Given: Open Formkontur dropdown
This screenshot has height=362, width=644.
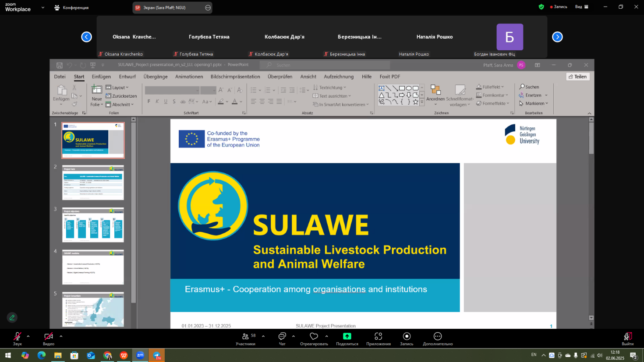Looking at the screenshot, I should [x=492, y=95].
